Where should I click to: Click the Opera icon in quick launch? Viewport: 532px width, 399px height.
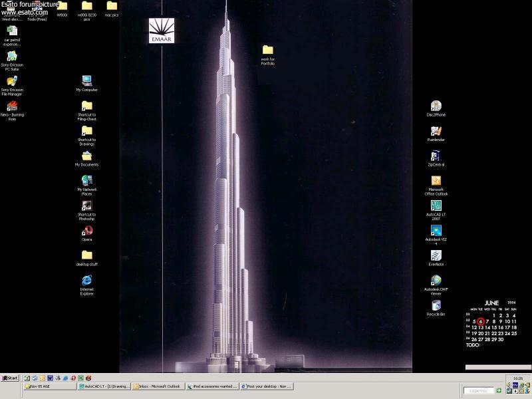point(73,378)
